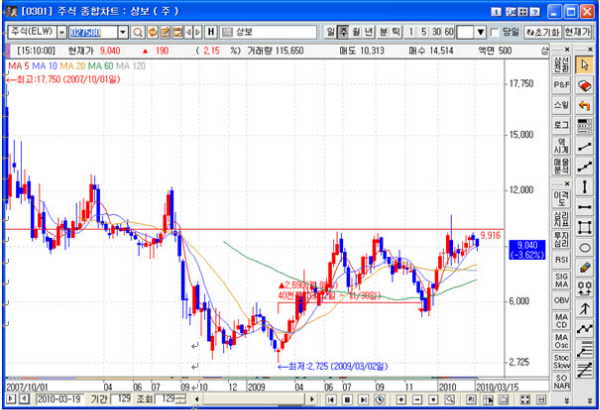Open the RSI indicator from side panel
The height and width of the screenshot is (410, 600).
coord(562,259)
